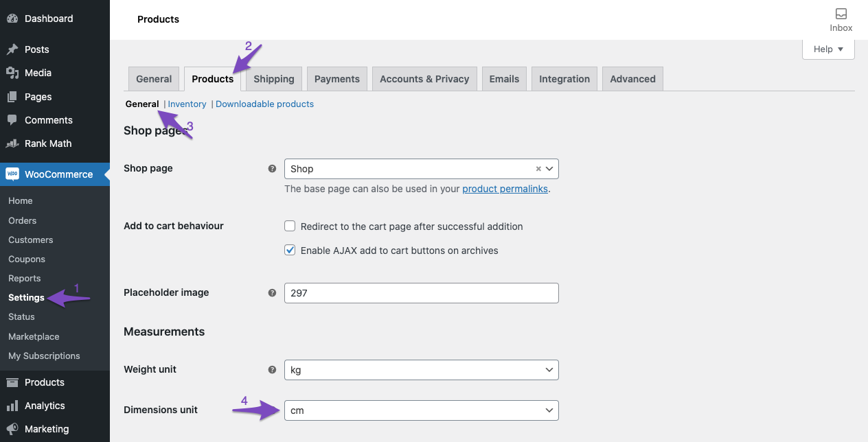Viewport: 868px width, 442px height.
Task: Click the Rank Math chart icon
Action: [12, 143]
